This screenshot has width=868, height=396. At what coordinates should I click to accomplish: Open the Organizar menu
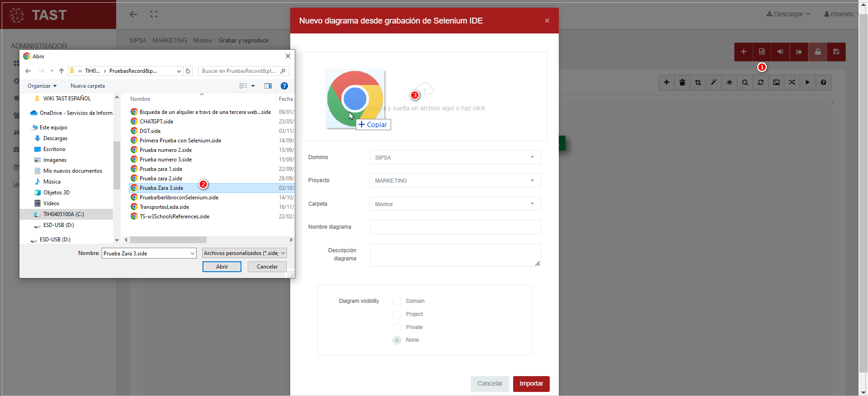(x=42, y=86)
